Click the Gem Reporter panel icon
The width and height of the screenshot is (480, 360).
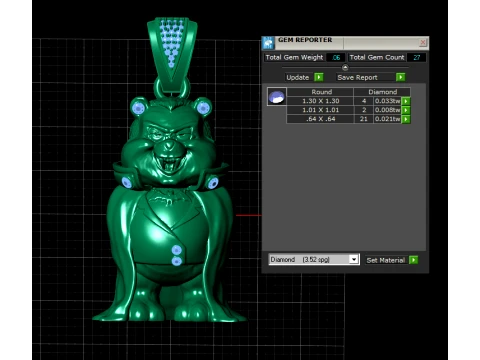(268, 43)
